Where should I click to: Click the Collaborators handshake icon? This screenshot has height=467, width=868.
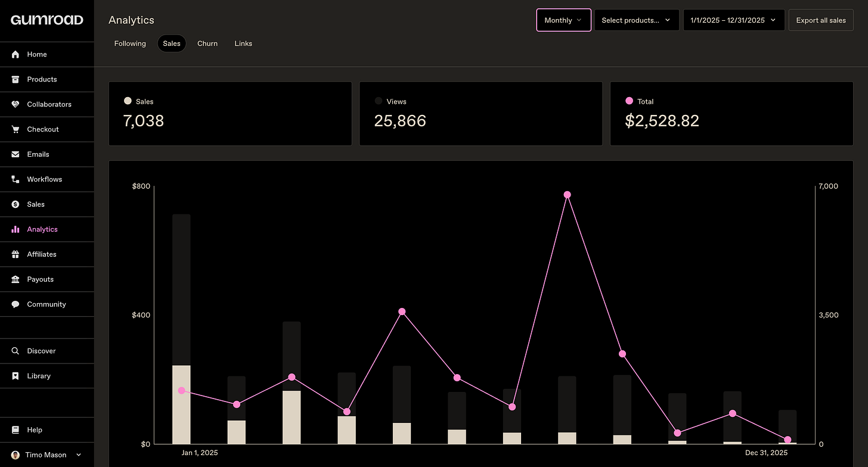15,104
